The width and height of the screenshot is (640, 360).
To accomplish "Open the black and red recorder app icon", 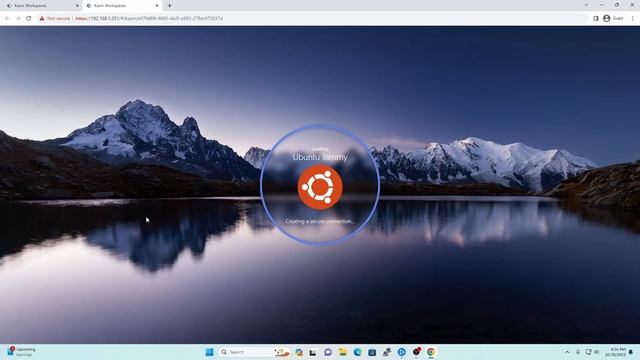I will click(416, 352).
